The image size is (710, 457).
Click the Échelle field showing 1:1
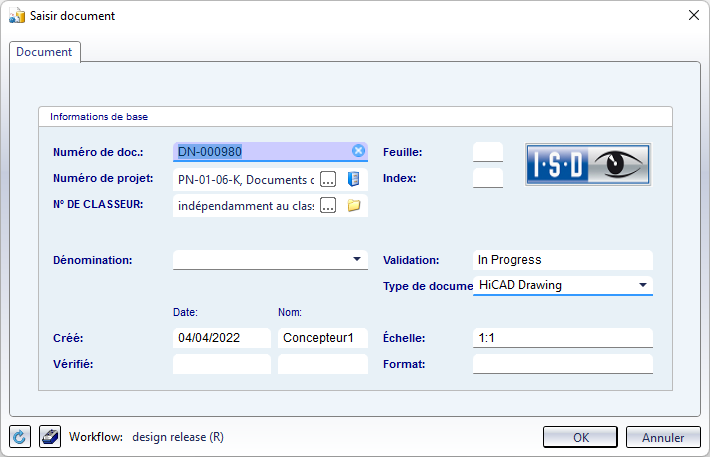point(563,338)
